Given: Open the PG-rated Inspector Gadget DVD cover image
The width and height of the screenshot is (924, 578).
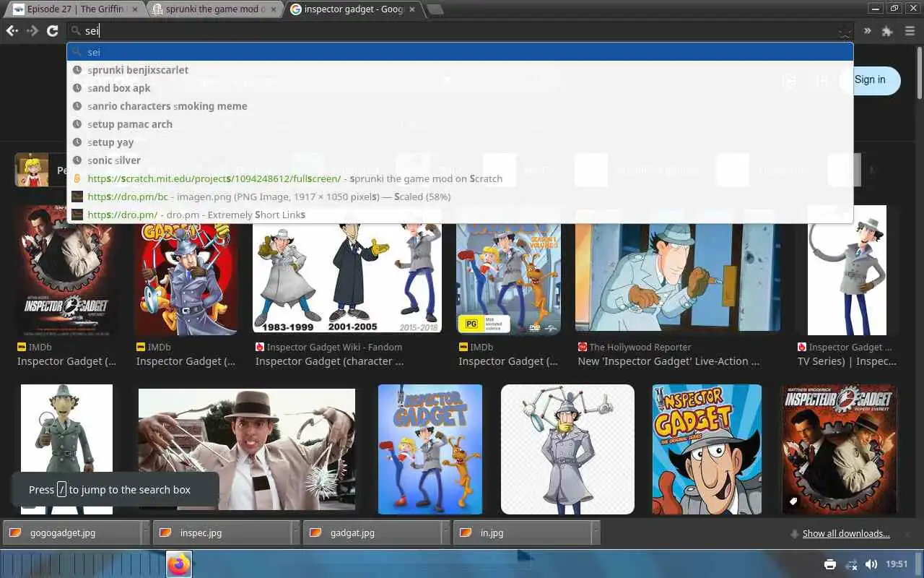Looking at the screenshot, I should click(x=508, y=278).
